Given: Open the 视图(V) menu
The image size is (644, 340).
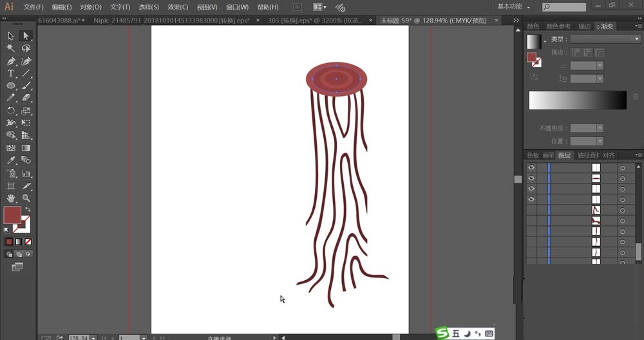Looking at the screenshot, I should click(x=207, y=7).
